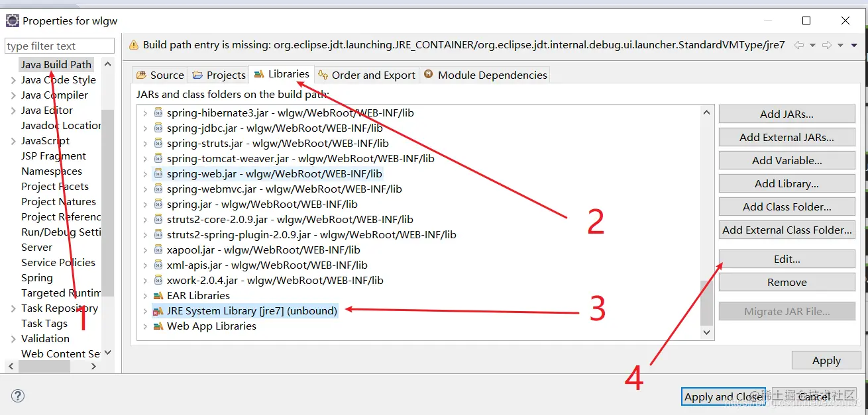This screenshot has width=868, height=415.
Task: Open the forward history dropdown arrow
Action: 840,46
